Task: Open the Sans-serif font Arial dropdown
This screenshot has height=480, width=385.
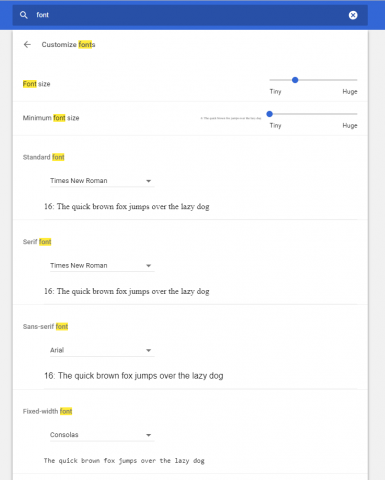Action: point(102,350)
